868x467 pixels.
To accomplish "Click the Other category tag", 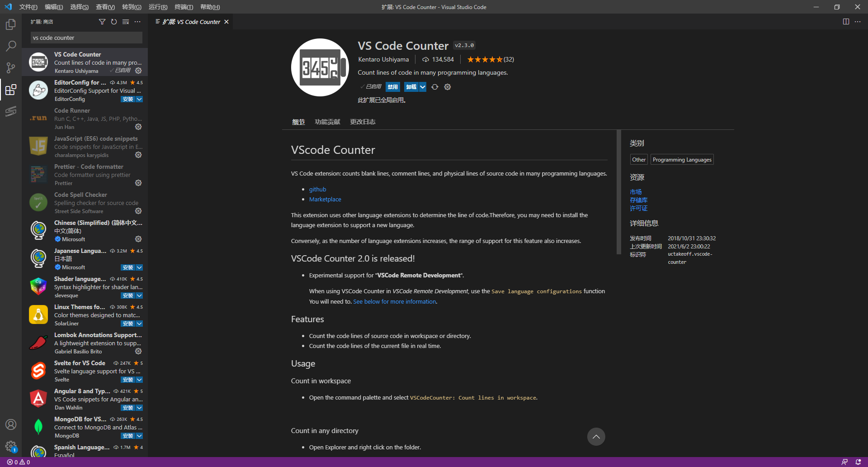I will [x=639, y=160].
